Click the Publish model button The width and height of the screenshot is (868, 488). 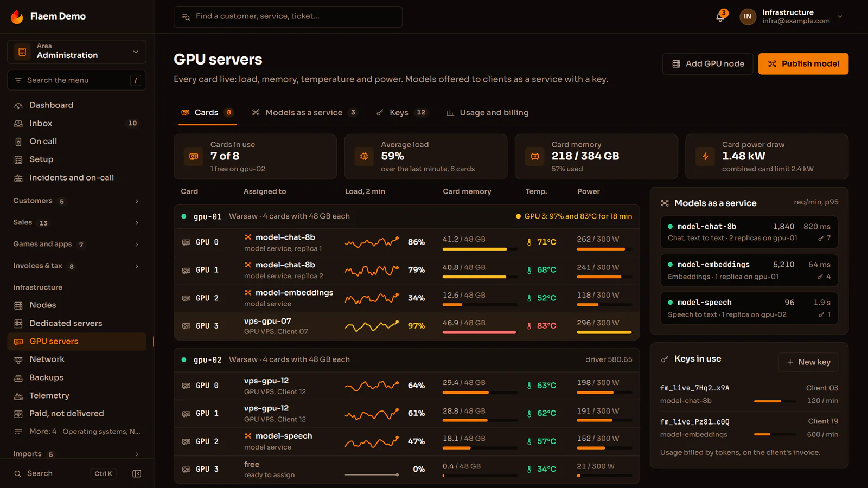click(803, 64)
